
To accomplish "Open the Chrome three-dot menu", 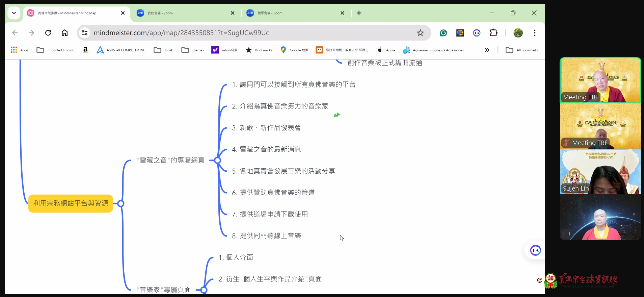I will click(534, 33).
